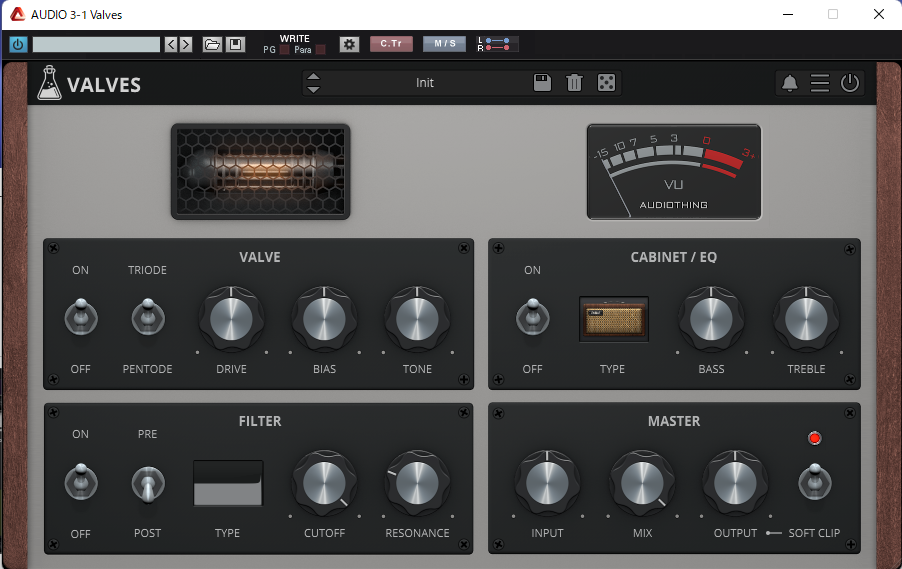Go to previous host preset arrow

point(171,44)
